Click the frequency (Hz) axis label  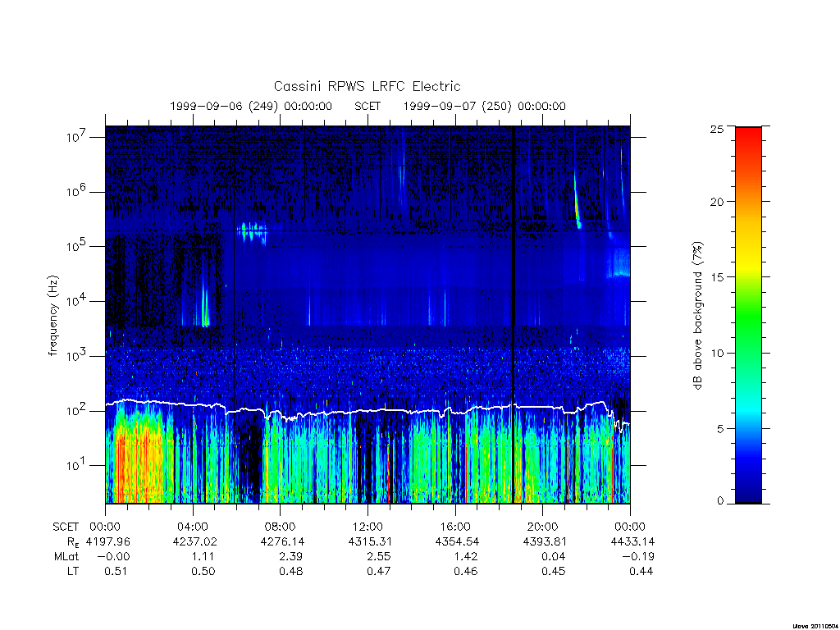click(x=52, y=316)
